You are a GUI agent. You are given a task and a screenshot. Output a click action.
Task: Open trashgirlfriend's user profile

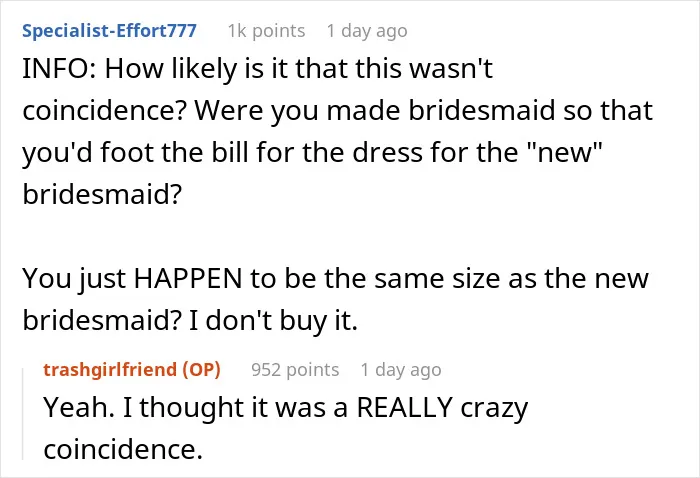coord(110,370)
